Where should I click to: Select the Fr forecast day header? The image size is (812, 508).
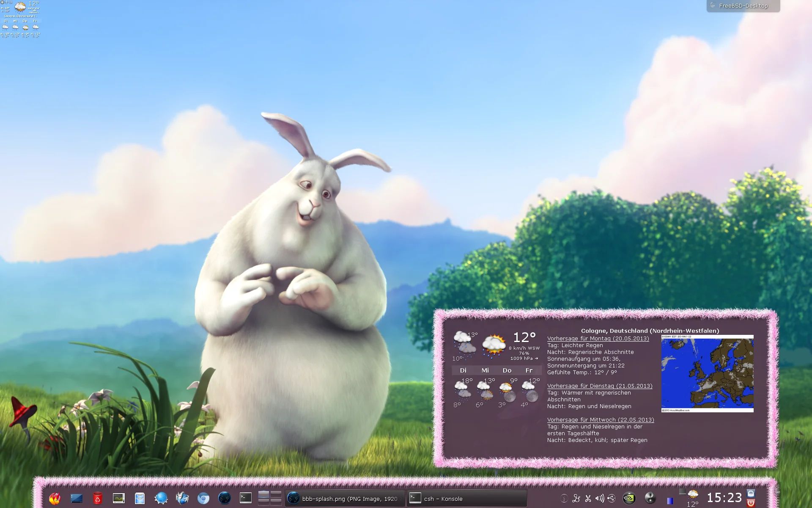(529, 370)
